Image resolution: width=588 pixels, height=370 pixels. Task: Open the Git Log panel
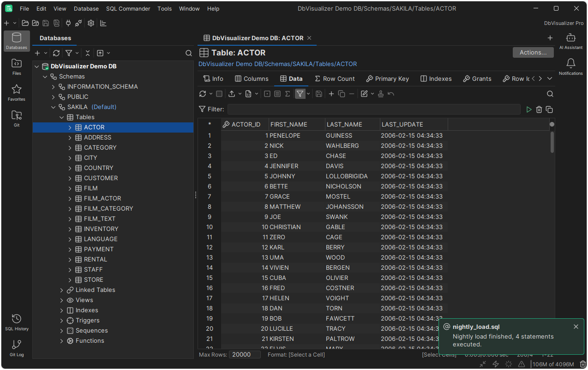(17, 348)
